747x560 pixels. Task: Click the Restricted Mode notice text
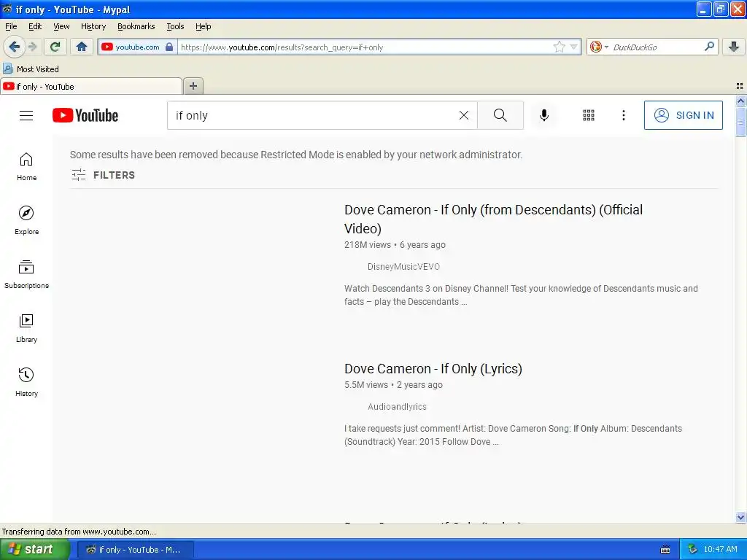296,155
